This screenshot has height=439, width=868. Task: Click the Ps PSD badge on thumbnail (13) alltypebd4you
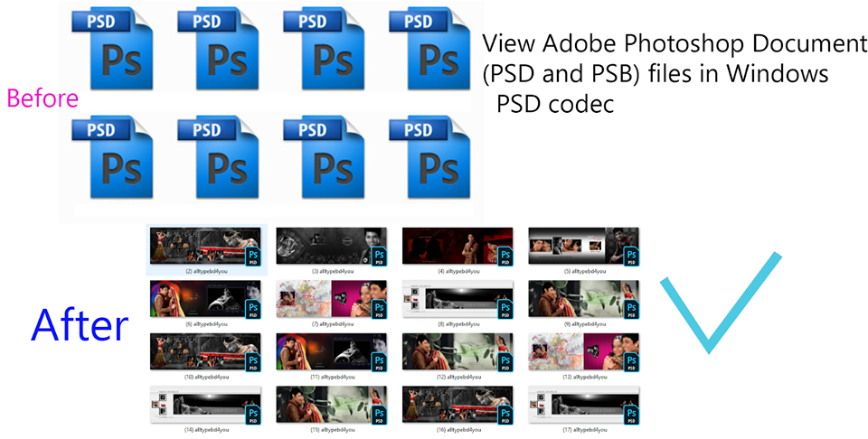click(632, 362)
